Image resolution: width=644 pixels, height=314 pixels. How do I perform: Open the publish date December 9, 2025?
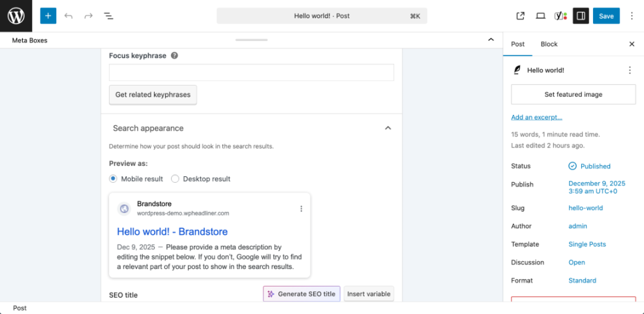coord(597,187)
